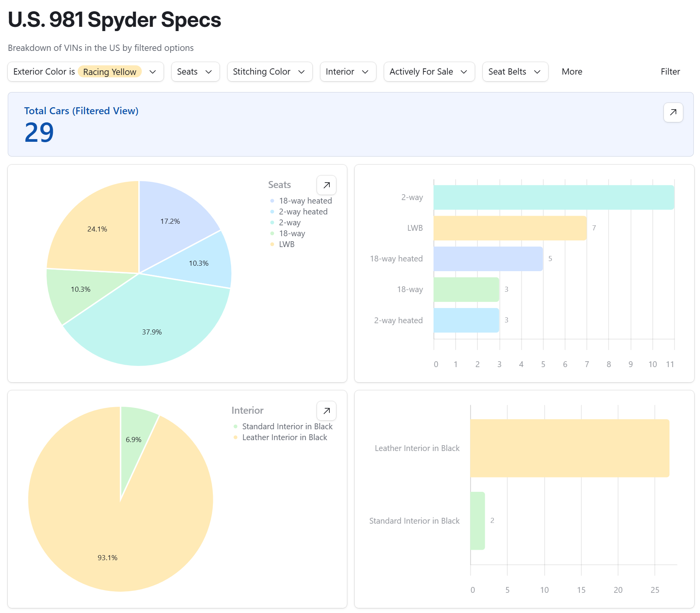Viewport: 700px width, 613px height.
Task: Click the chevron on Exterior Color filter
Action: coord(153,72)
